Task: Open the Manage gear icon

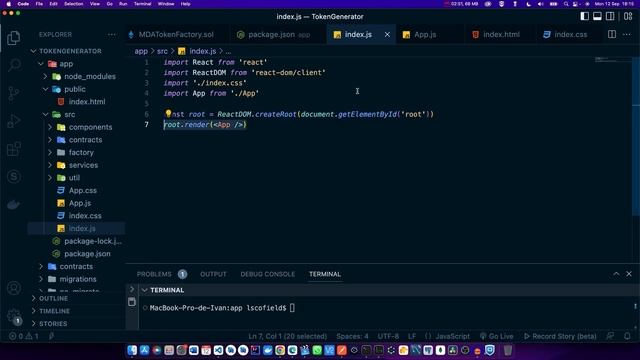Action: click(13, 315)
